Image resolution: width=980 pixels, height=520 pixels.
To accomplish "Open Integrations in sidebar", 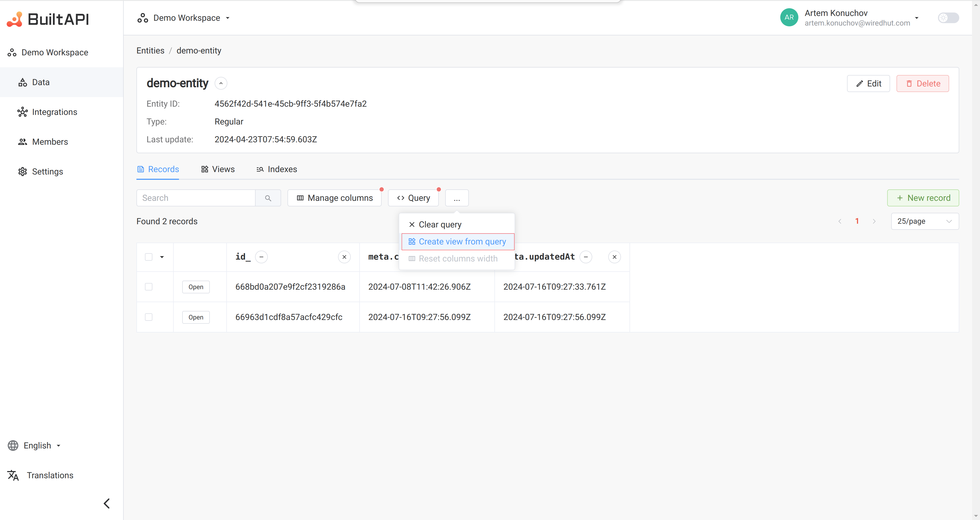I will (x=62, y=112).
